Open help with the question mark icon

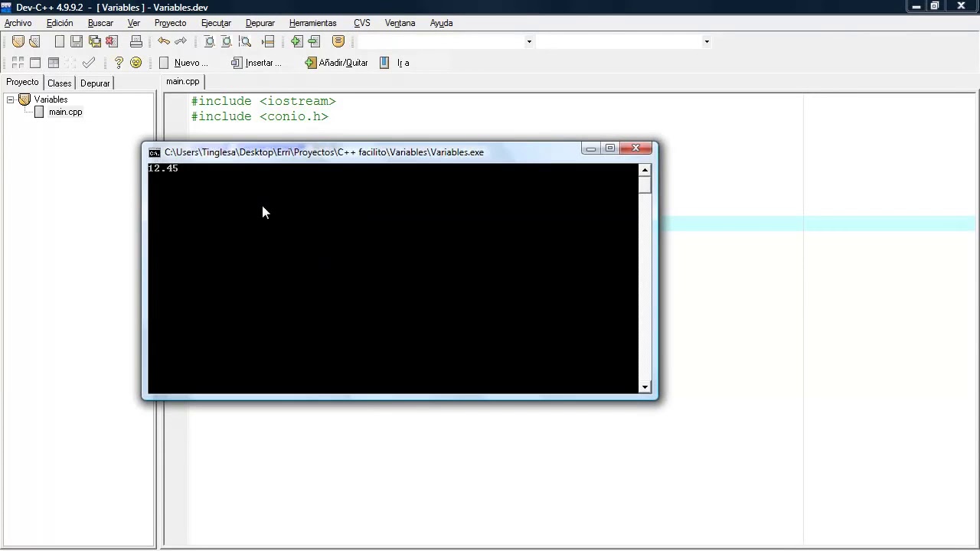[119, 63]
